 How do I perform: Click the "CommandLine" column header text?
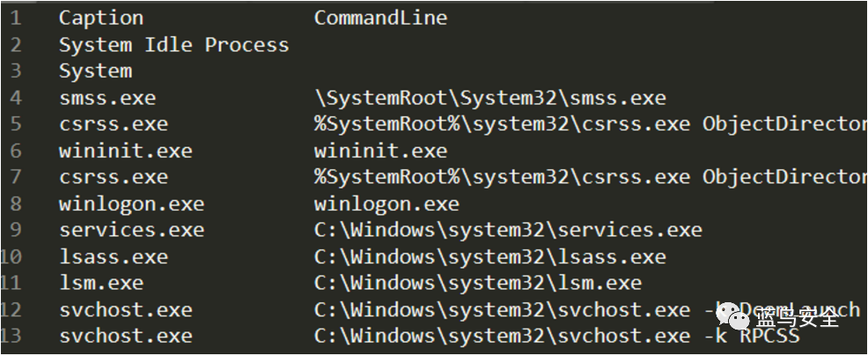[x=380, y=18]
